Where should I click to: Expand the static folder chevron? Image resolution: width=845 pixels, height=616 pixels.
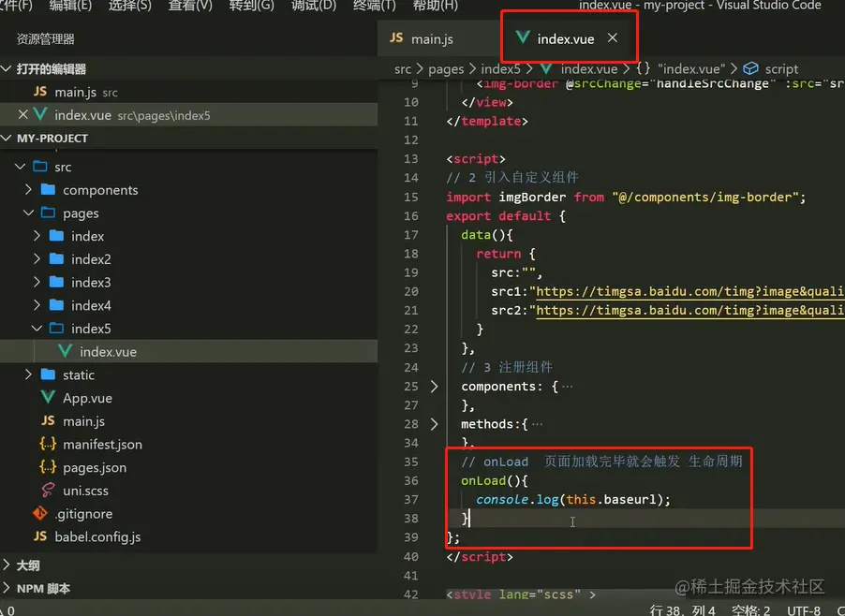tap(28, 374)
